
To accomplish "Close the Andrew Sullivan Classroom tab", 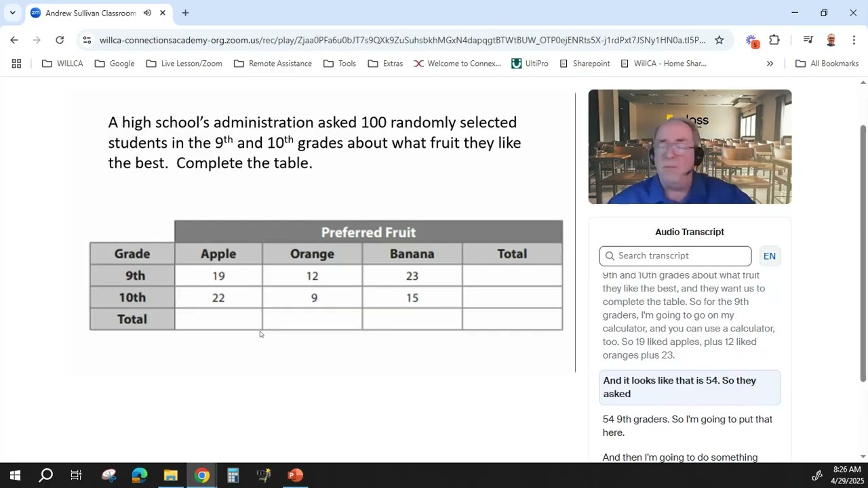I will click(x=163, y=13).
